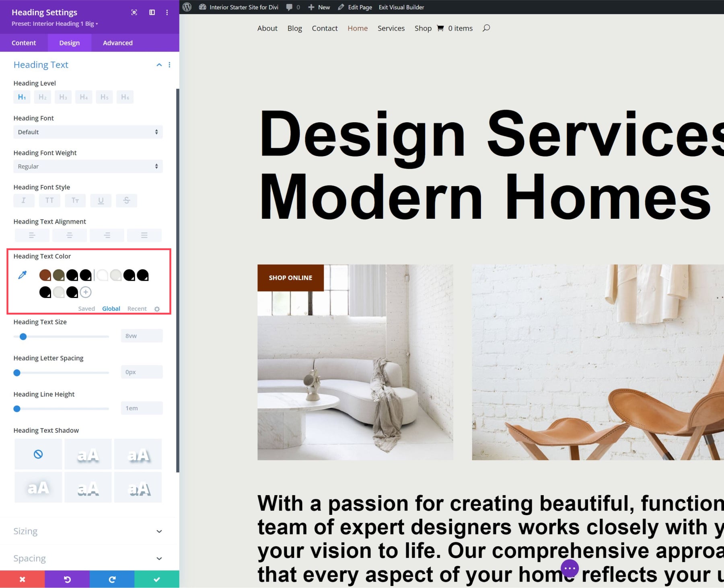
Task: Apply underline heading font style
Action: coord(101,200)
